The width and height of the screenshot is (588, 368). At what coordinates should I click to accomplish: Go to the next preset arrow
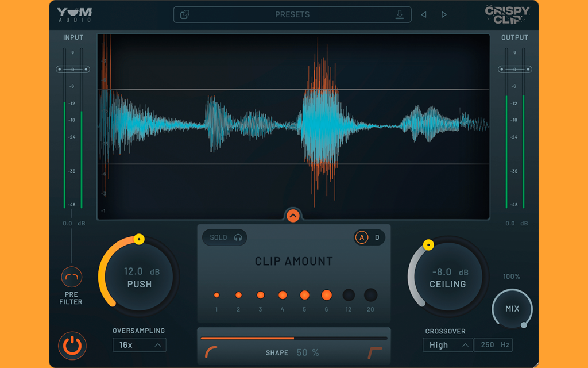coord(444,14)
